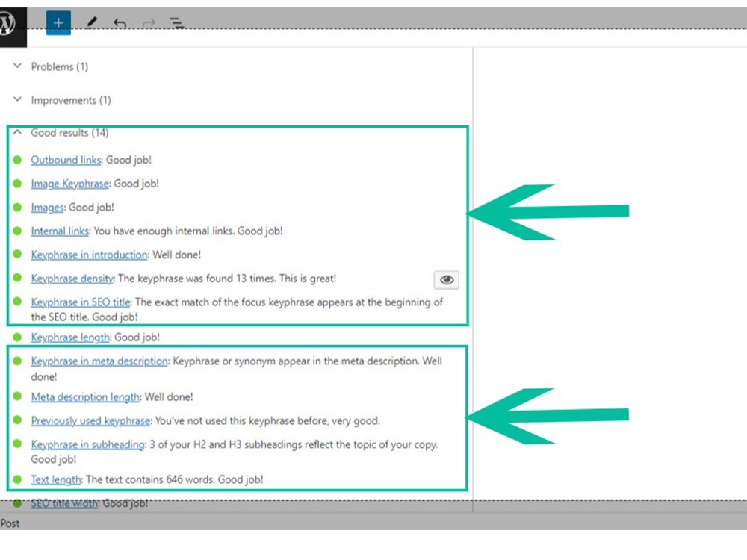Click the green bullet beside Meta description length
747x560 pixels.
(18, 396)
